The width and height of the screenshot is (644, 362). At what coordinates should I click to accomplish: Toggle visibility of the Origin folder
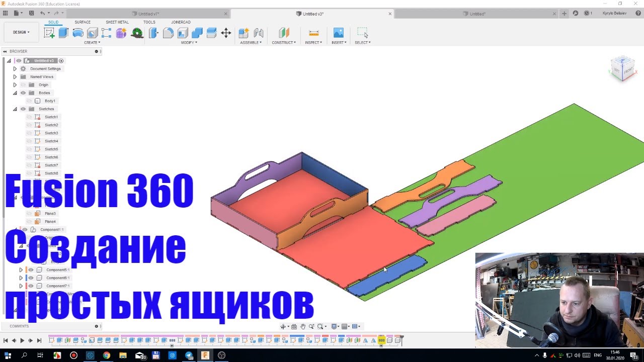[23, 85]
